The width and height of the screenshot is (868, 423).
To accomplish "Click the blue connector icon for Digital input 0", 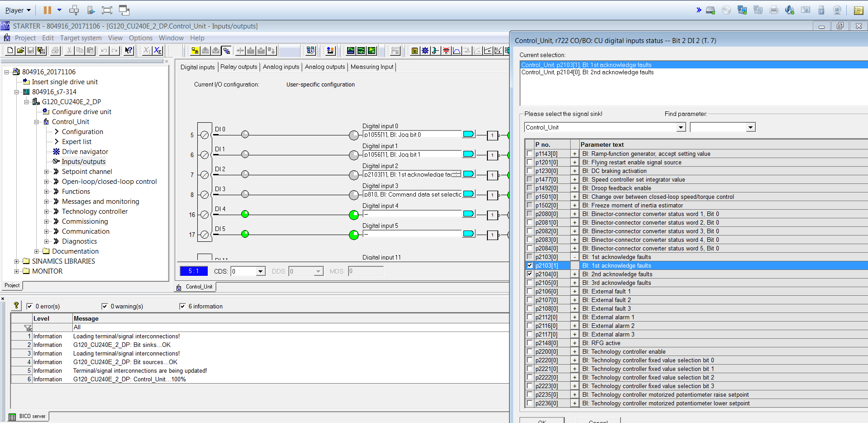I will point(468,134).
